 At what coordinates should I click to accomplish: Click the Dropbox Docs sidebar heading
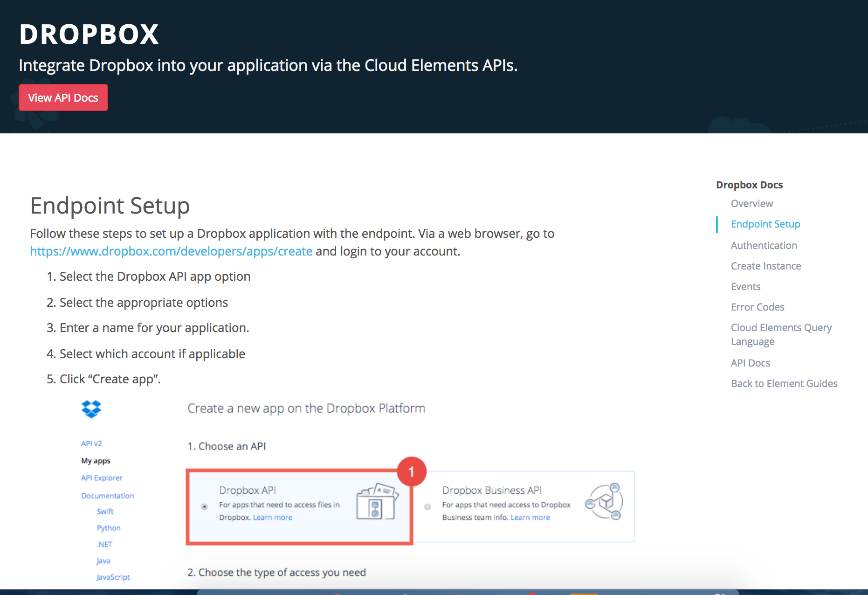749,185
